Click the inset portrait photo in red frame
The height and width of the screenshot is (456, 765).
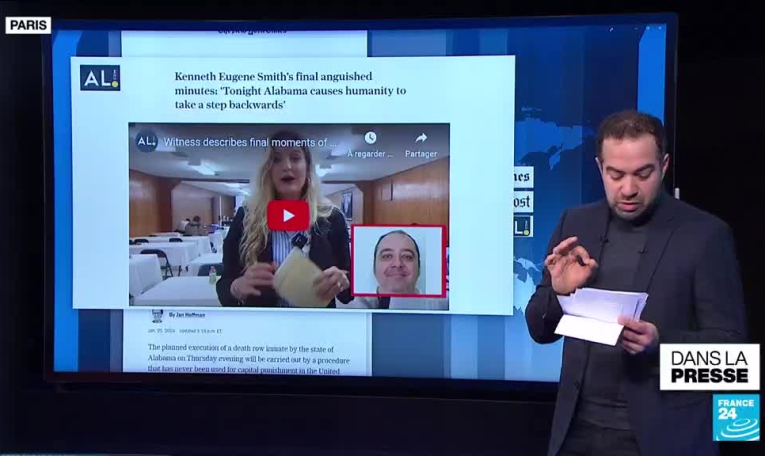[x=398, y=260]
